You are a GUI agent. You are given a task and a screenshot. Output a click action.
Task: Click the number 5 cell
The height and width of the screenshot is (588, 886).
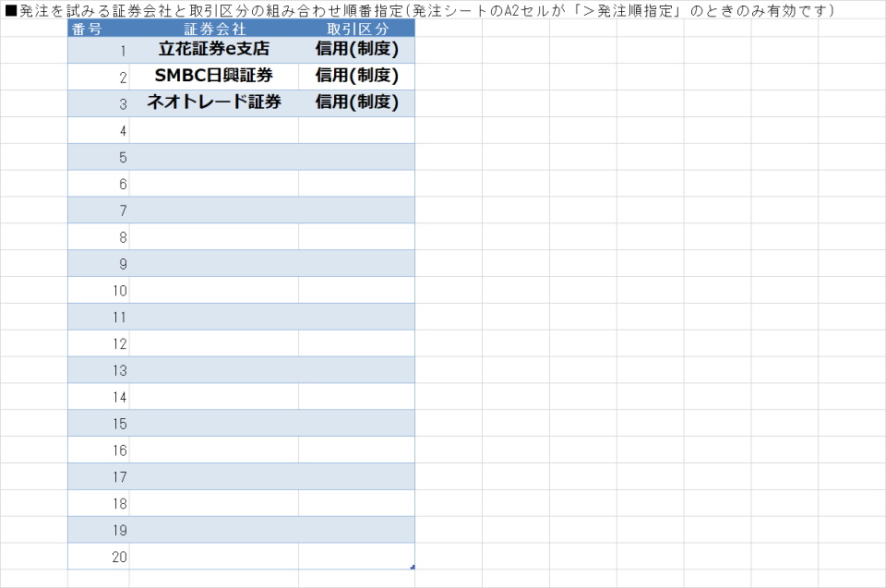click(99, 157)
